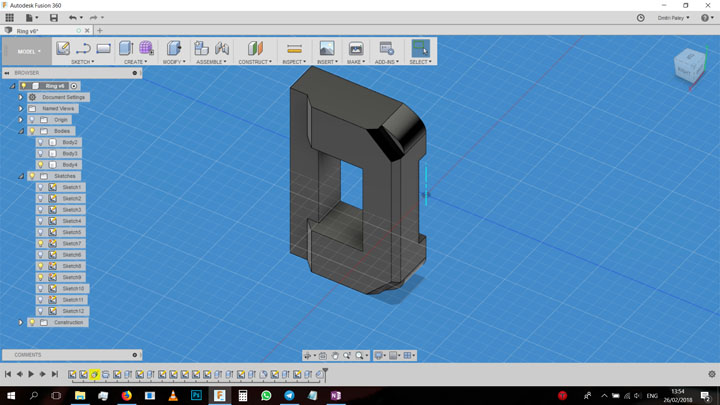The image size is (720, 405).
Task: Toggle visibility of Sketch10
Action: 41,288
